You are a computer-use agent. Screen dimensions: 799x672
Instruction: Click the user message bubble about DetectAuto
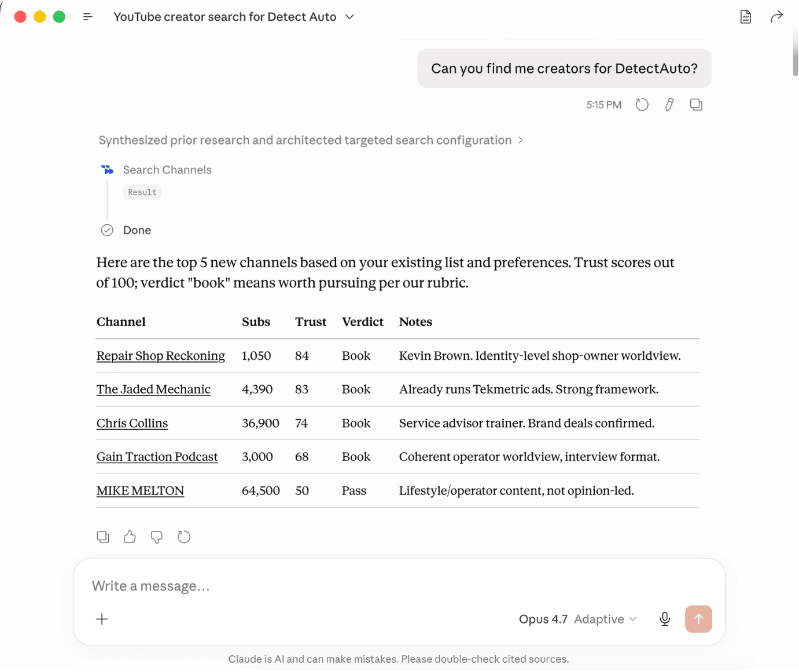564,69
